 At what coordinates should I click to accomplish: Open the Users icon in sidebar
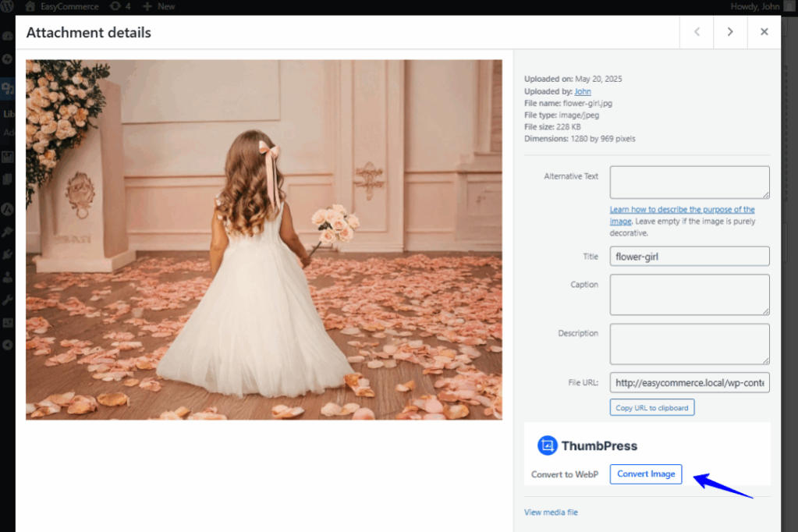(x=7, y=277)
